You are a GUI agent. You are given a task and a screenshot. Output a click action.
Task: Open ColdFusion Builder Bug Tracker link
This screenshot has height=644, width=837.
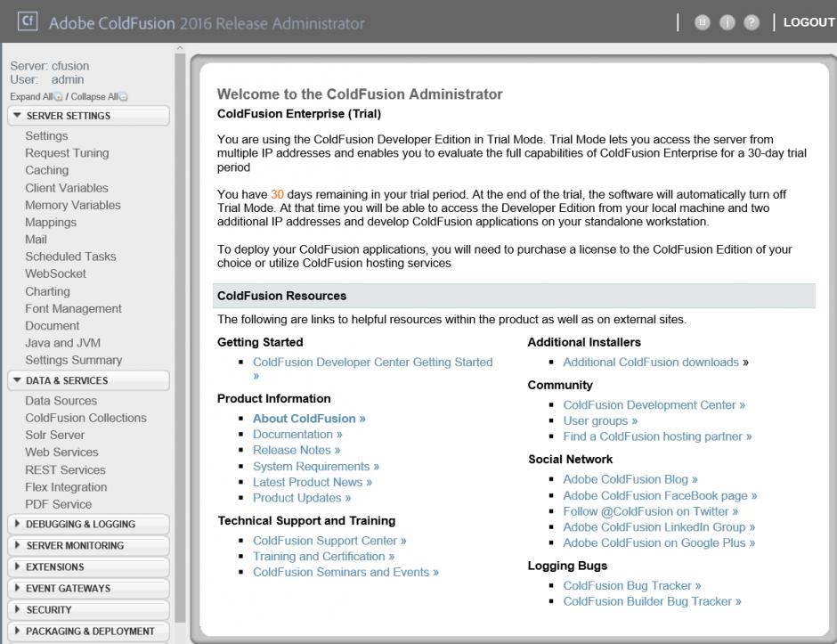point(652,602)
